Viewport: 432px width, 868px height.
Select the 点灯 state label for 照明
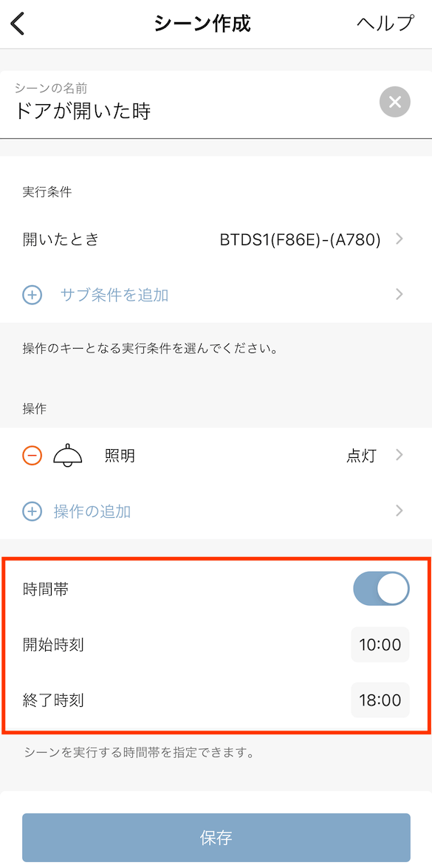362,456
